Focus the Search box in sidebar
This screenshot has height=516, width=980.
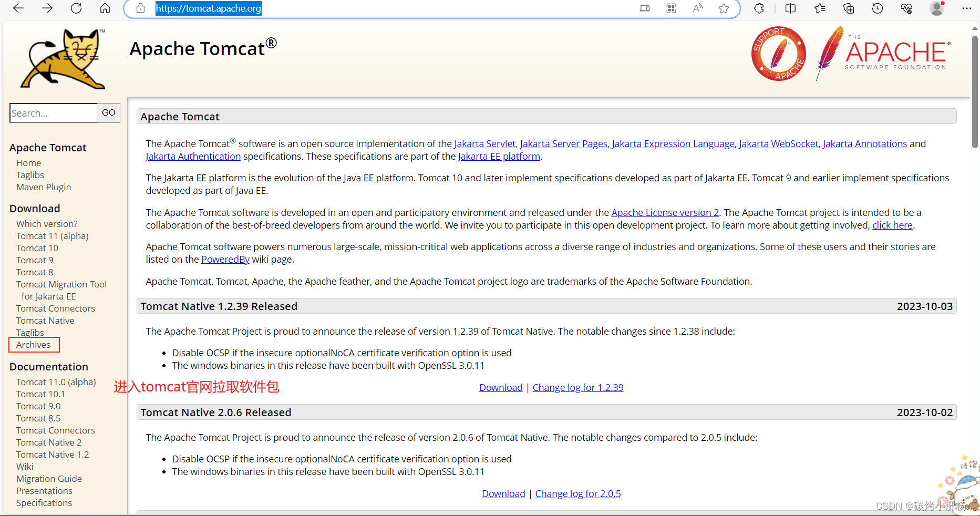pos(54,113)
